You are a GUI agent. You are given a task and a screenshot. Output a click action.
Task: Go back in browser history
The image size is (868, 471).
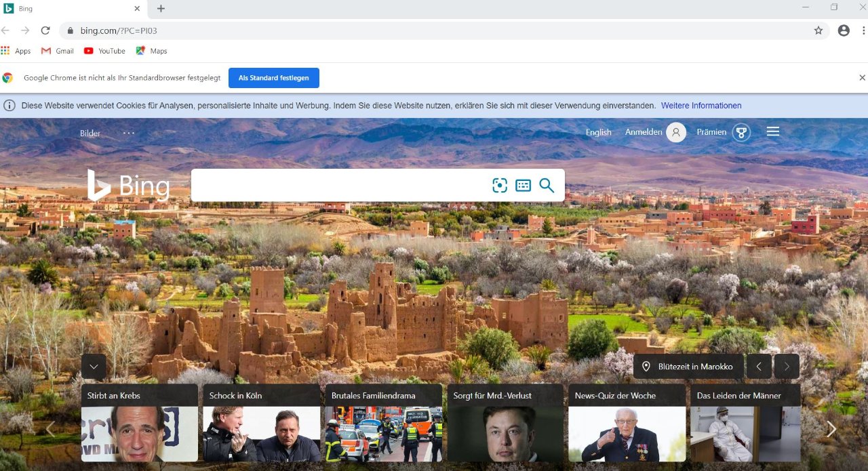[x=5, y=30]
